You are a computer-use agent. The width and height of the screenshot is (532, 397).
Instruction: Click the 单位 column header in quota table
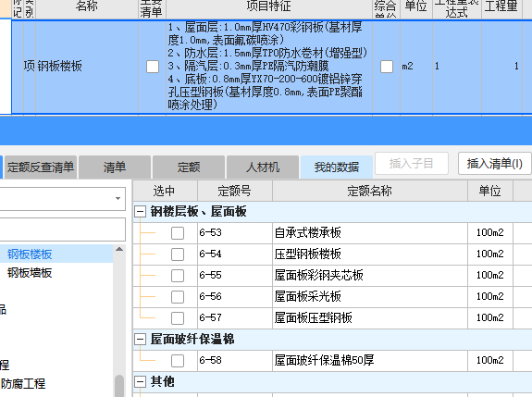pyautogui.click(x=490, y=191)
